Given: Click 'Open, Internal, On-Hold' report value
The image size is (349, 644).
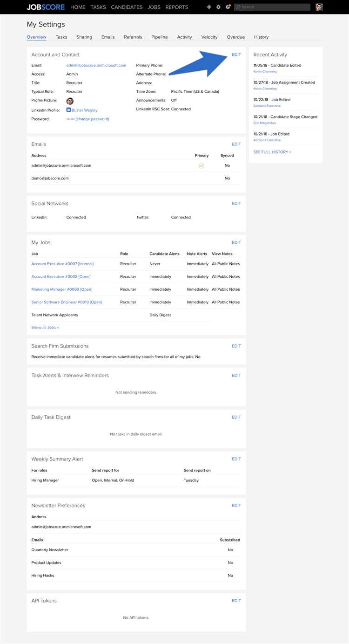Looking at the screenshot, I should 113,480.
